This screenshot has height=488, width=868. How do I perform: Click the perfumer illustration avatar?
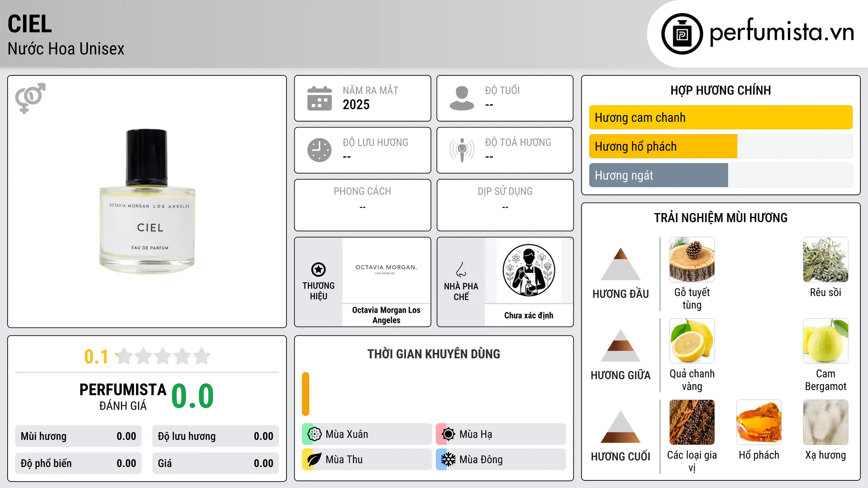529,270
